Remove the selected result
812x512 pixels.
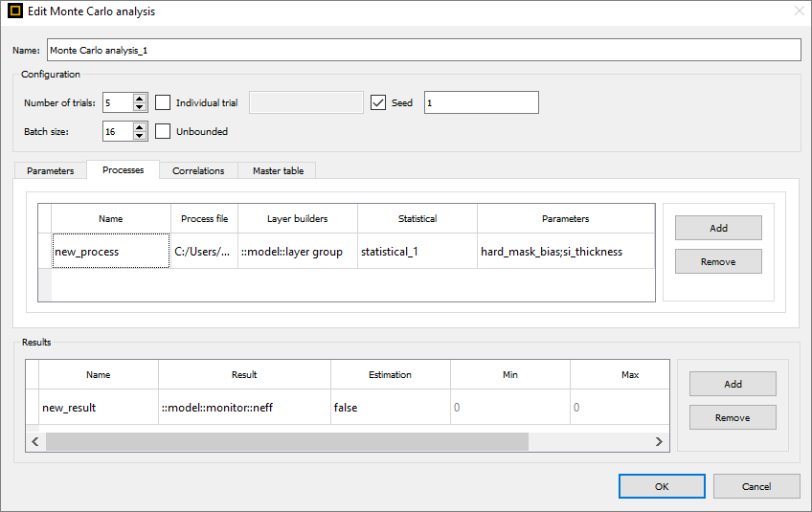coord(733,417)
